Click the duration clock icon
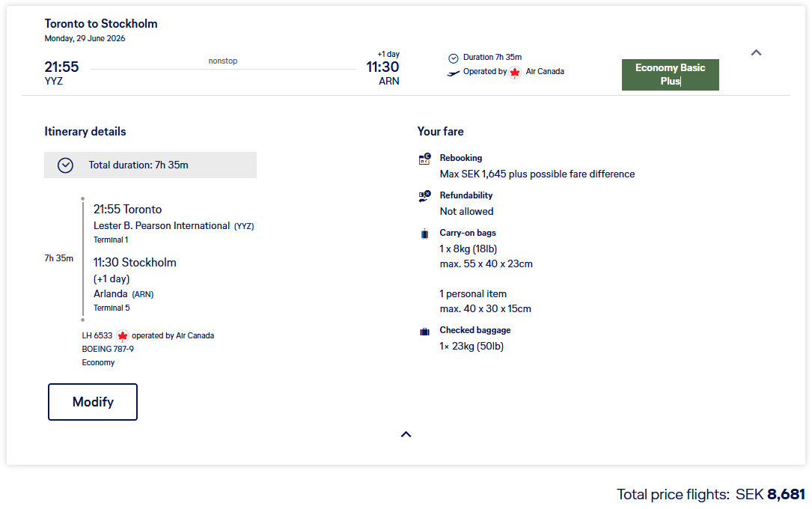This screenshot has height=509, width=812. [453, 58]
